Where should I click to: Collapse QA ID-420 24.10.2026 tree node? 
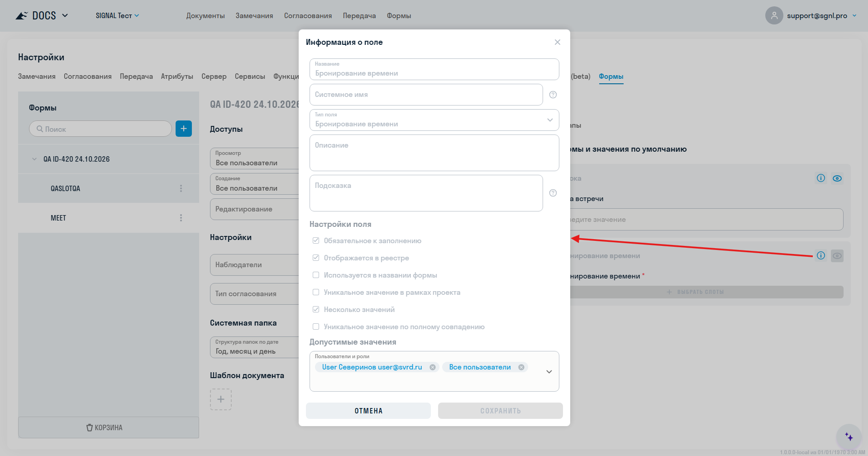[x=34, y=159]
